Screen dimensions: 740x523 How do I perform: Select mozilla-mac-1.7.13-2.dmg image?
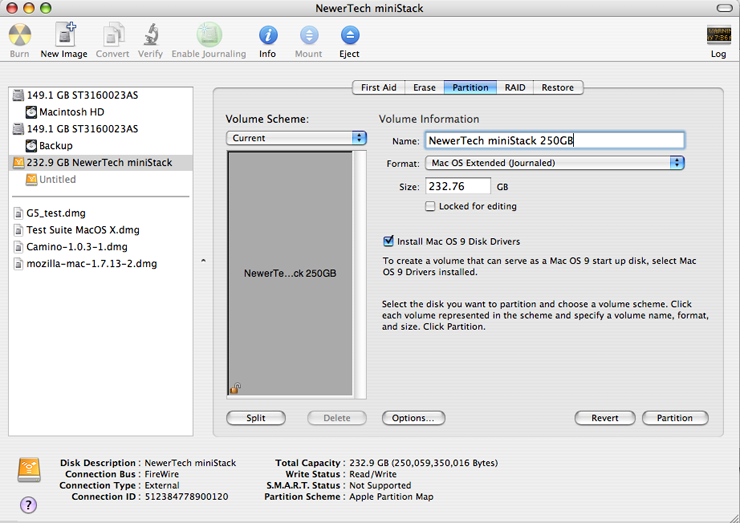(x=101, y=264)
